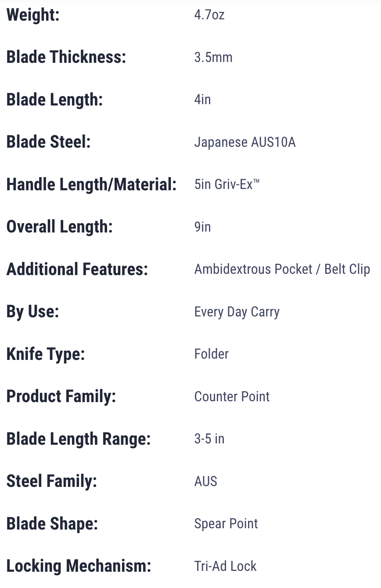The image size is (381, 588).
Task: Select the 9in overall length value
Action: pos(203,227)
